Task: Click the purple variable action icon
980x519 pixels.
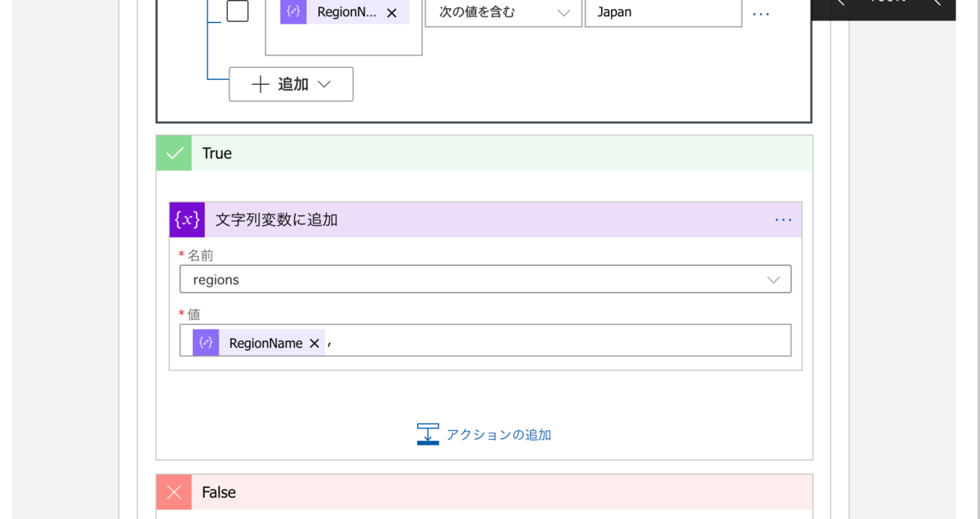Action: point(187,220)
